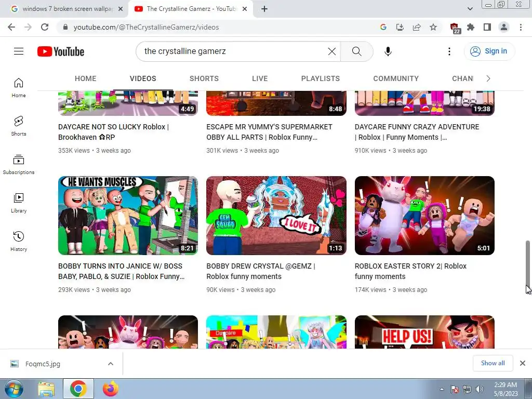The image size is (532, 399).
Task: Bookmark this page with the star
Action: pos(433,27)
